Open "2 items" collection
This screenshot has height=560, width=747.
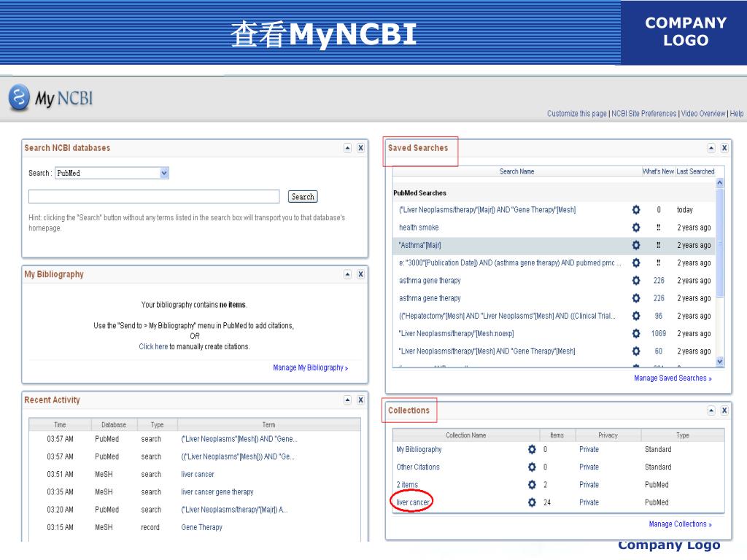[x=407, y=485]
